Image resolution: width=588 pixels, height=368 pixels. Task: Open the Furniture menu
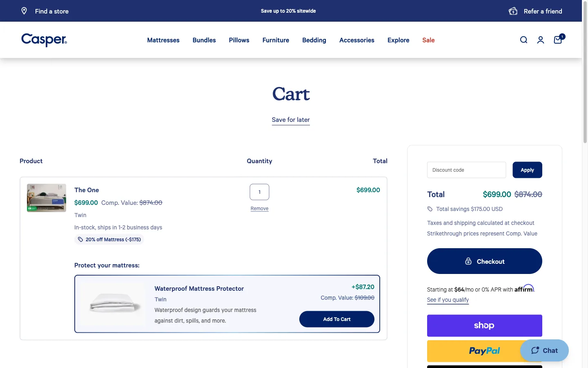coord(276,40)
